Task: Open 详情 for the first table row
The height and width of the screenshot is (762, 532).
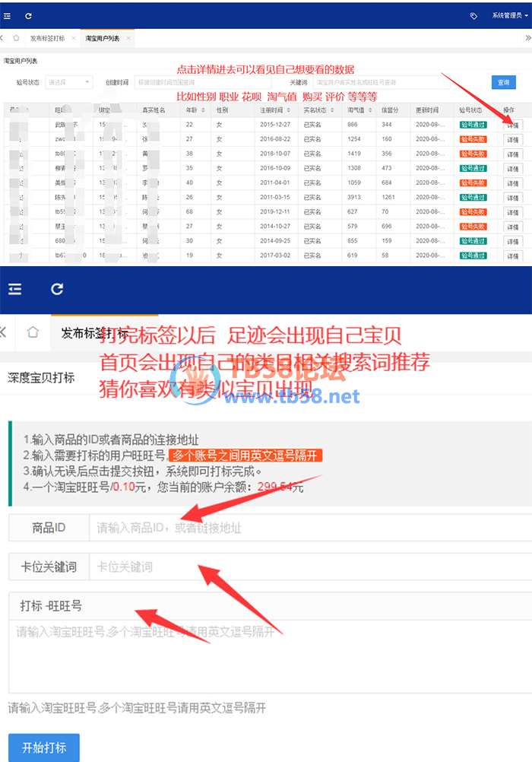Action: coord(513,125)
